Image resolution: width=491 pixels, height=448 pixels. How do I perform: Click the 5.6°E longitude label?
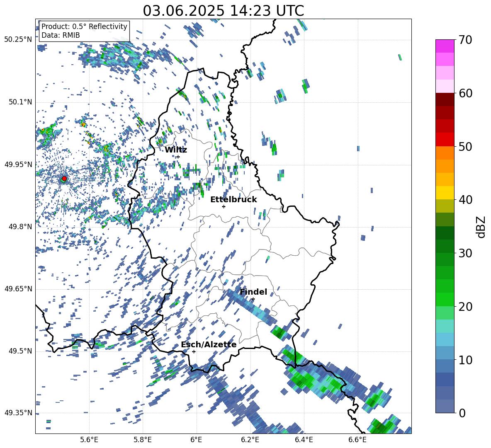[89, 440]
